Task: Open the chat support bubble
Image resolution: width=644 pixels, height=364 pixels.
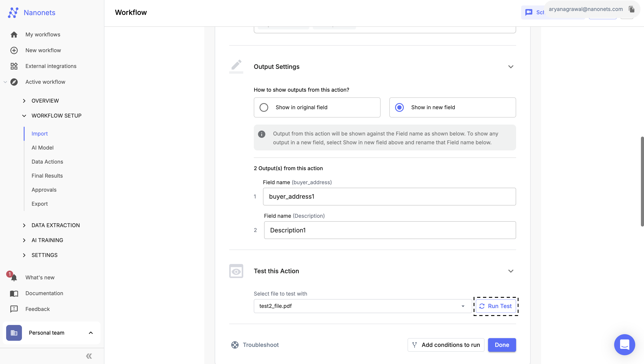Action: tap(624, 344)
